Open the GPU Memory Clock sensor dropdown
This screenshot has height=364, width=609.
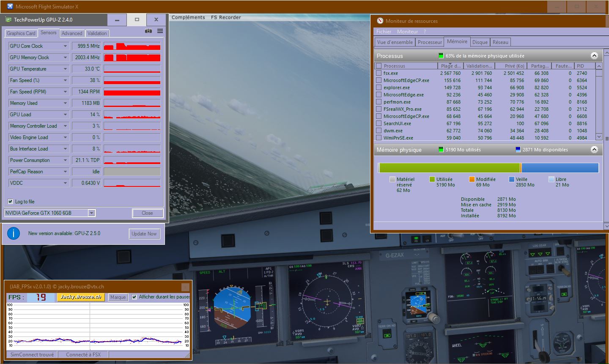[x=65, y=57]
